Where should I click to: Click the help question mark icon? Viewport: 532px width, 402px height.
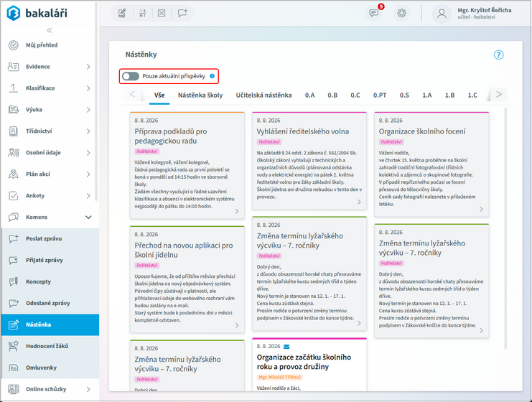[498, 55]
